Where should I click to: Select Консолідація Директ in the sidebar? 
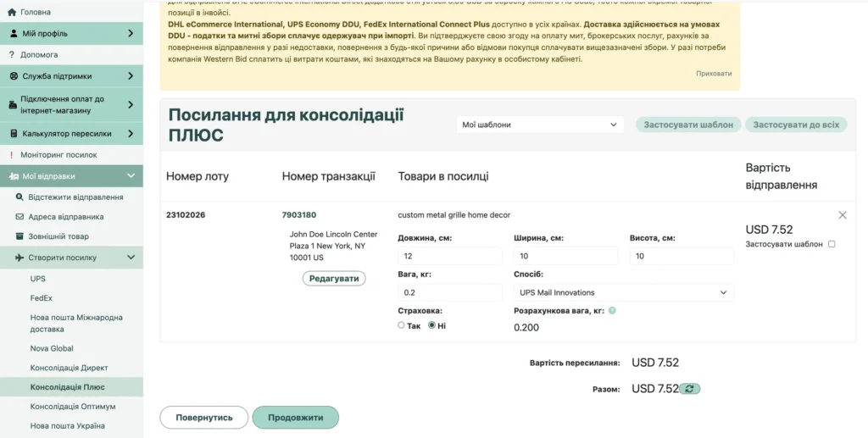(70, 368)
